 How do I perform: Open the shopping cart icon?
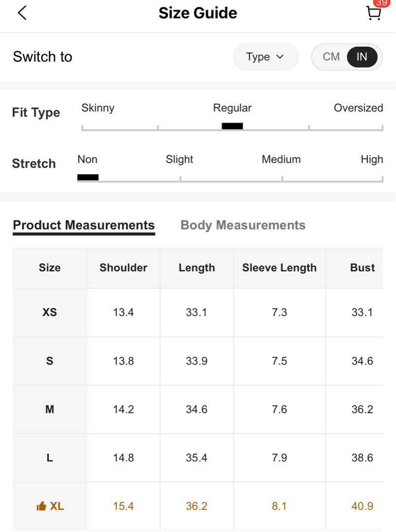click(x=373, y=14)
